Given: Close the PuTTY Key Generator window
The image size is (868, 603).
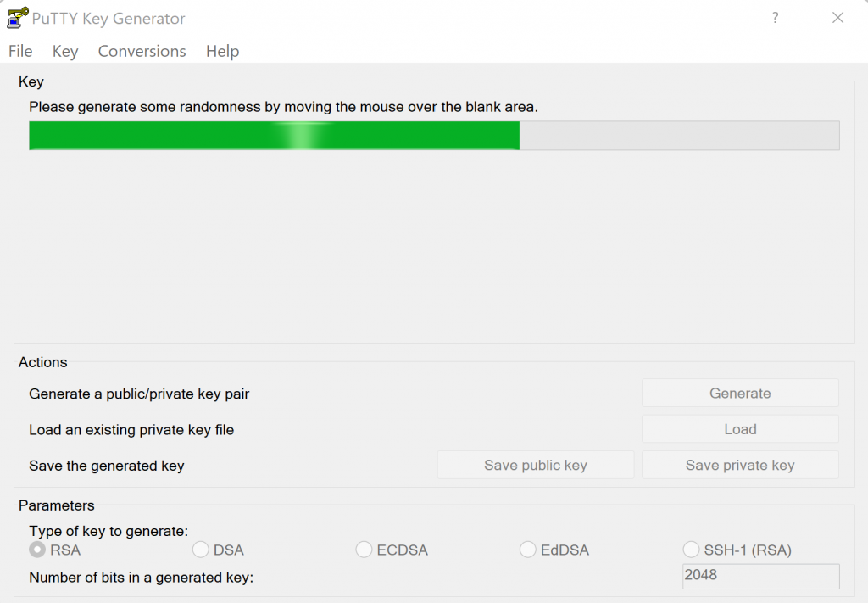Looking at the screenshot, I should (x=837, y=18).
